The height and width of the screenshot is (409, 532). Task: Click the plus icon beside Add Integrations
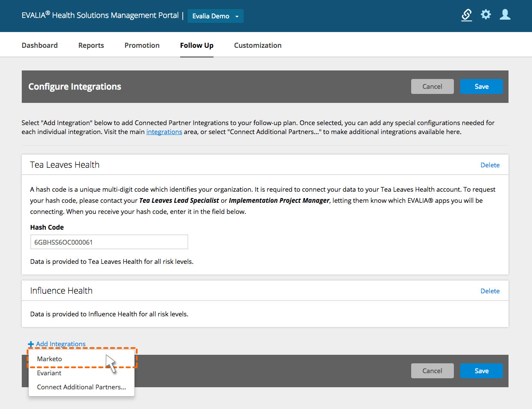point(31,344)
